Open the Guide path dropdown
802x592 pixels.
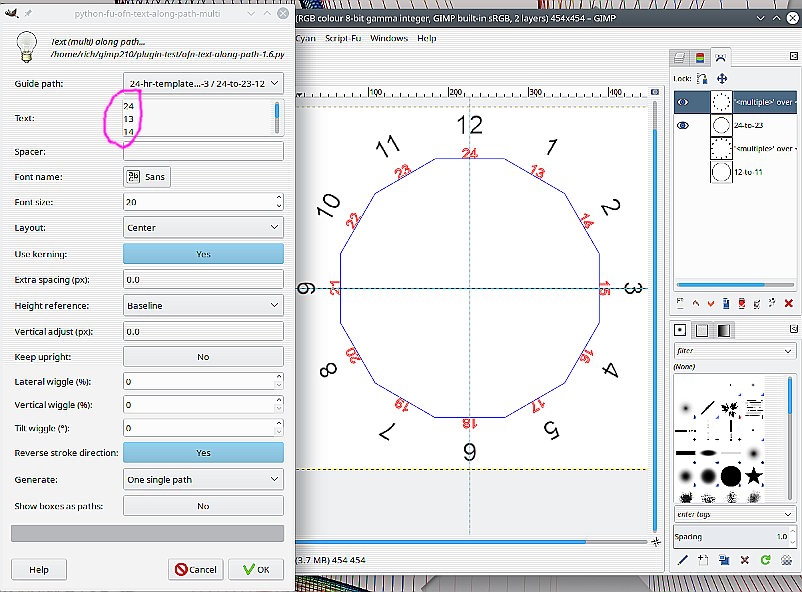(x=203, y=83)
